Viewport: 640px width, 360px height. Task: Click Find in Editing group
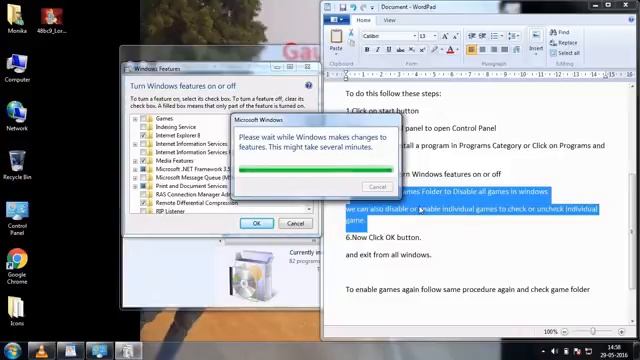[x=559, y=32]
